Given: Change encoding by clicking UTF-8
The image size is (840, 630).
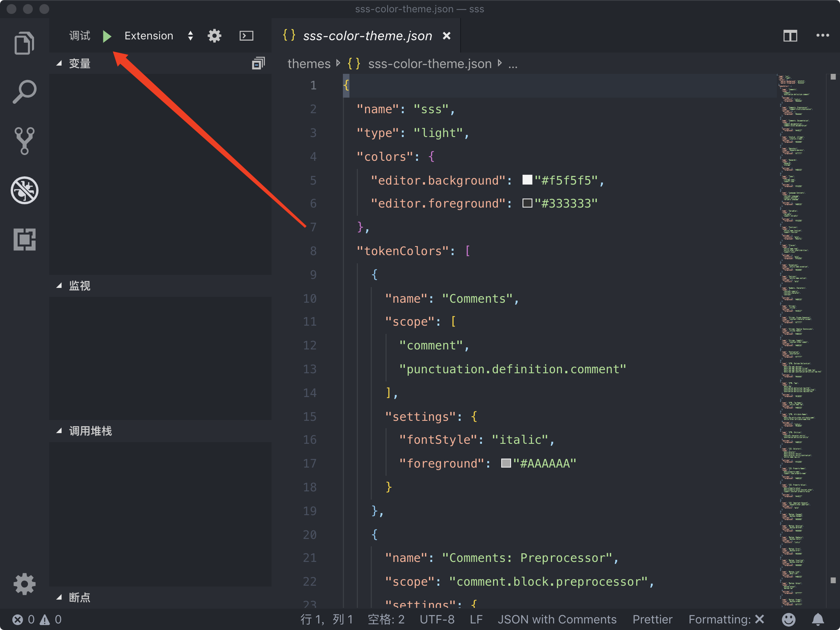Looking at the screenshot, I should 437,619.
